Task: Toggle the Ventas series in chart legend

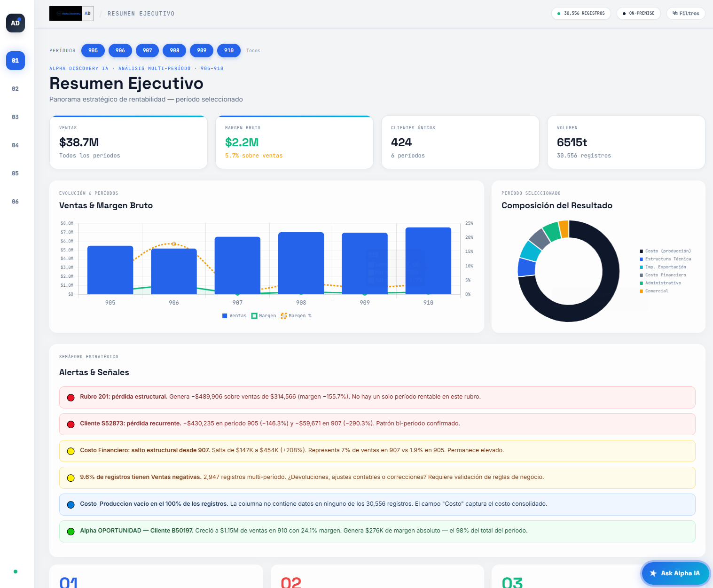Action: tap(234, 315)
